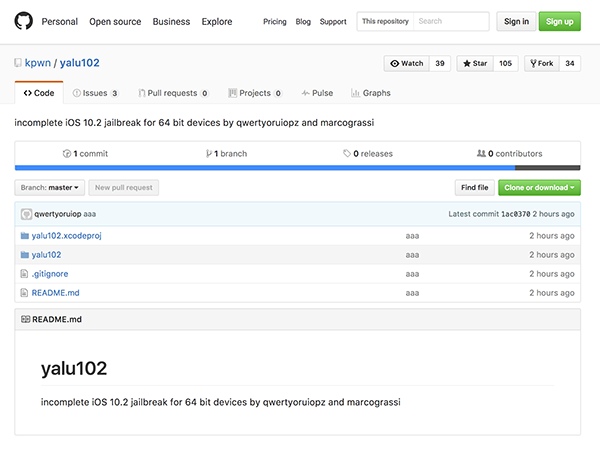Screen dimensions: 600x451
Task: Expand the Clone or download menu
Action: pos(539,187)
